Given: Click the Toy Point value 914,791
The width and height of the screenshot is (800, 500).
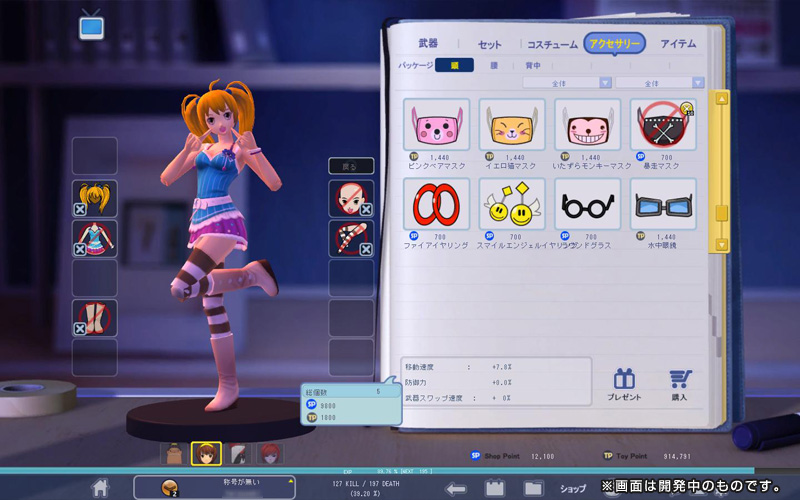Looking at the screenshot, I should click(x=677, y=457).
